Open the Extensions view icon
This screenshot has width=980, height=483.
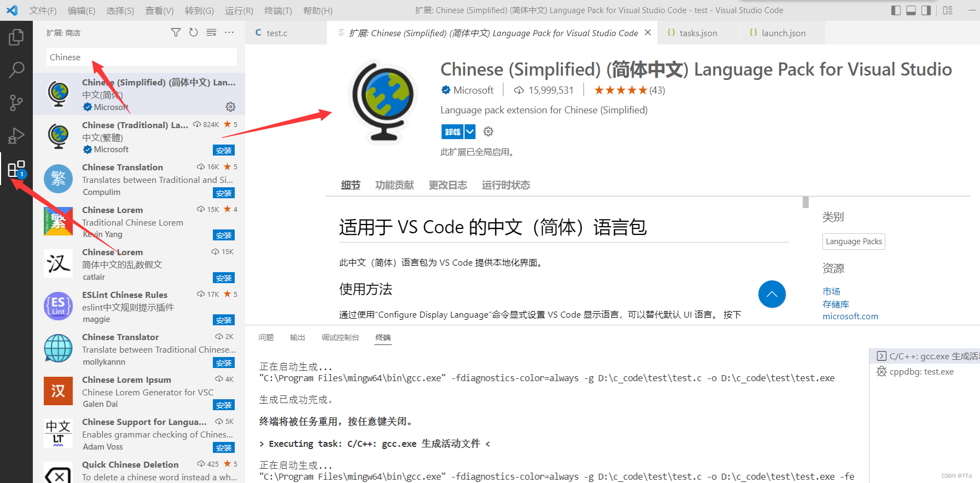16,169
